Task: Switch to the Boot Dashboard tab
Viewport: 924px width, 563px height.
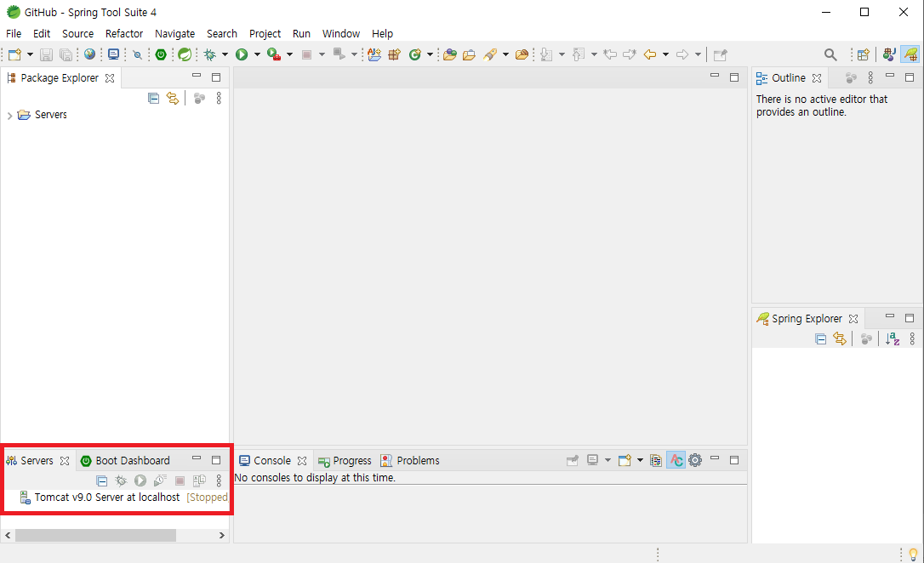Action: click(126, 461)
